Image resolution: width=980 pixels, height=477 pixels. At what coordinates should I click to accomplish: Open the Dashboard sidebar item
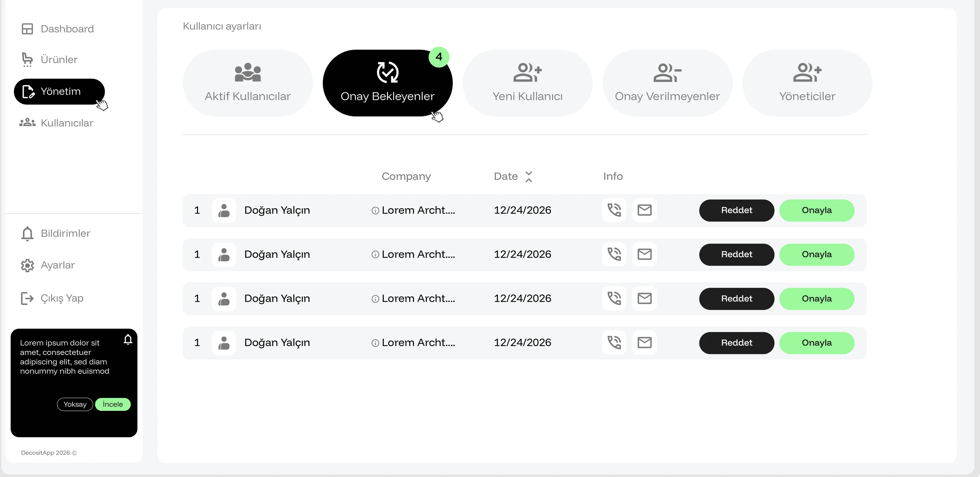point(57,29)
